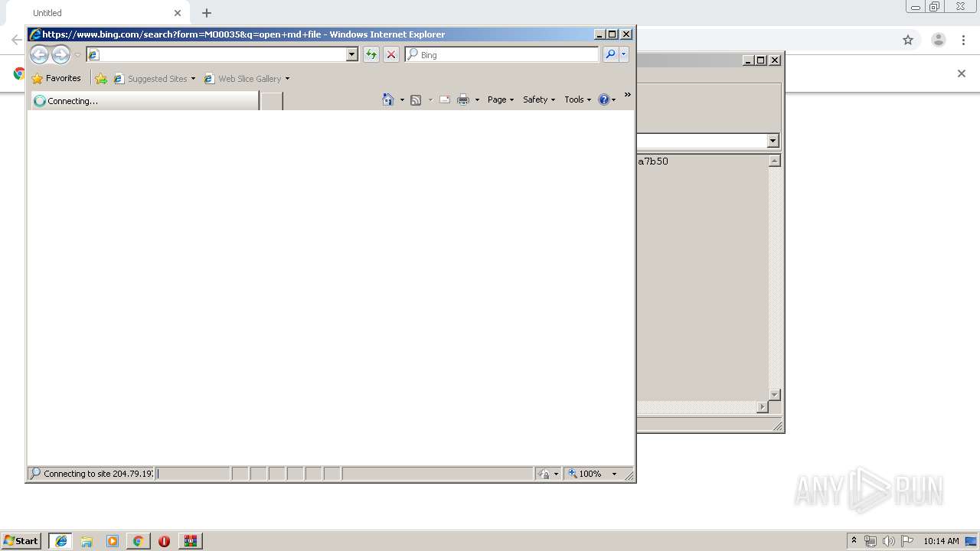Click Internet Explorer taskbar button
The height and width of the screenshot is (551, 980).
click(60, 541)
